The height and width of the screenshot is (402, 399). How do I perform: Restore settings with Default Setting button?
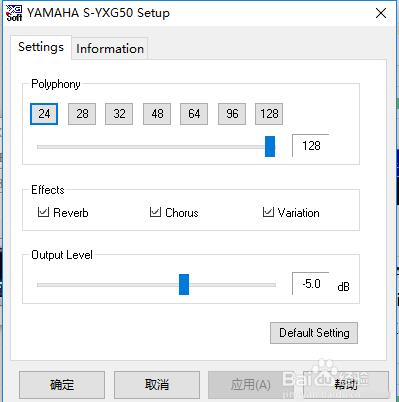(314, 333)
